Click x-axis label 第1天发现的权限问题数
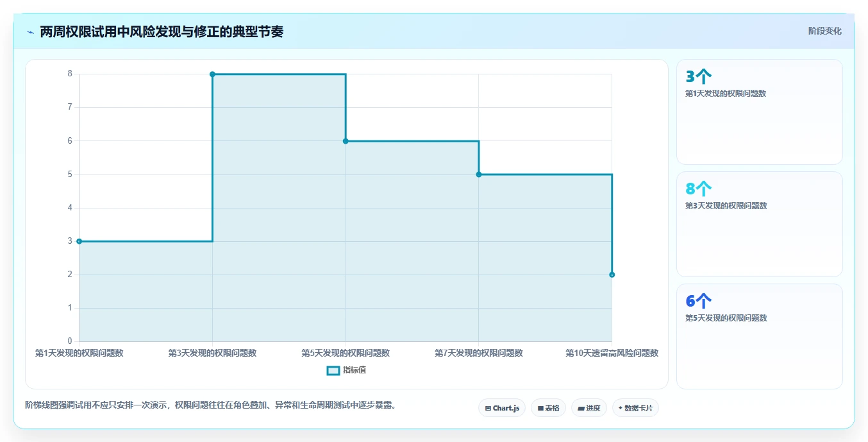This screenshot has height=442, width=868. click(79, 353)
